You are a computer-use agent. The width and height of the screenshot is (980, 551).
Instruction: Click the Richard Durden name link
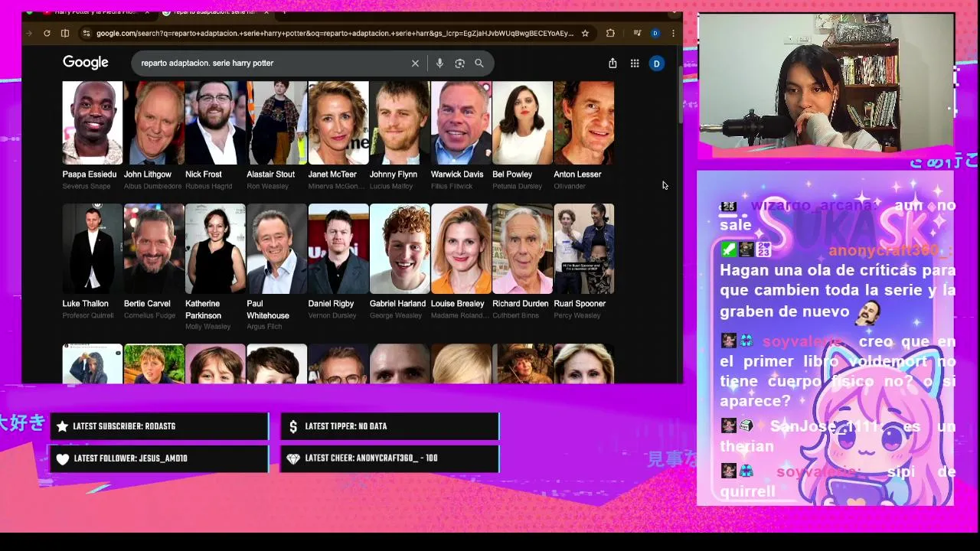(521, 304)
